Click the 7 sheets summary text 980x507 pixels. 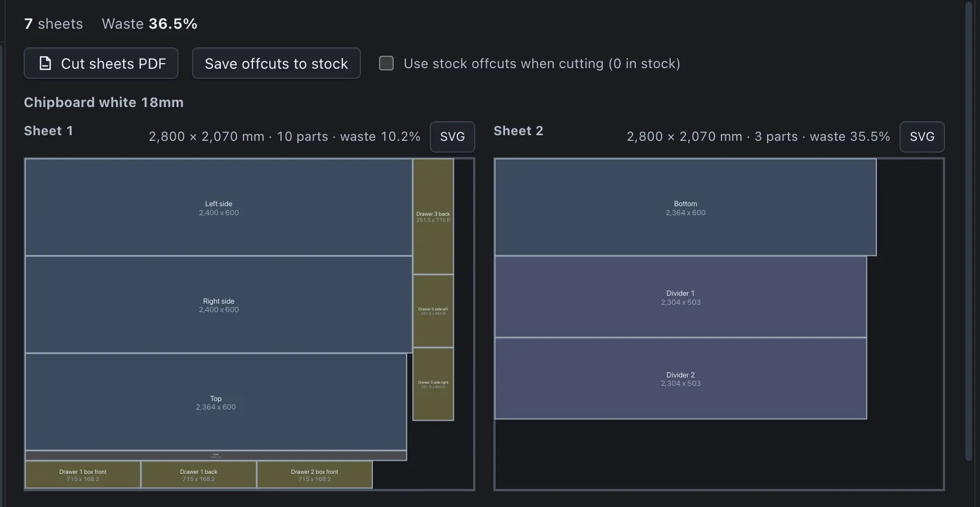coord(54,24)
